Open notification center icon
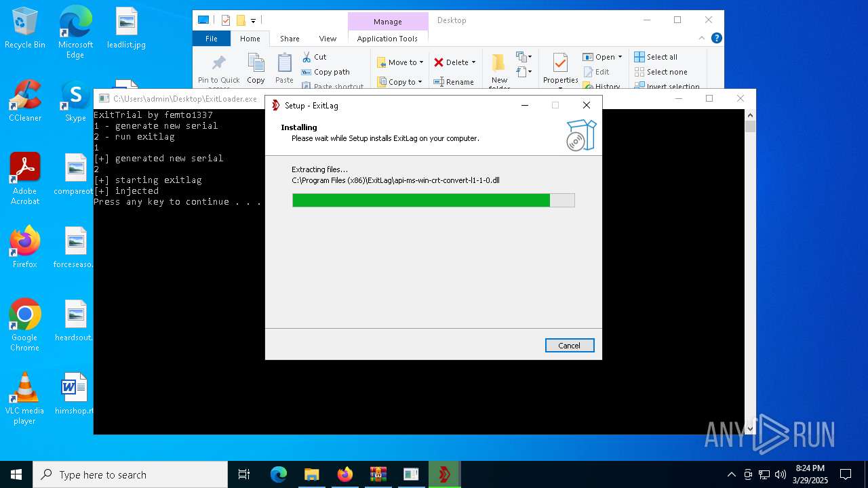Image resolution: width=868 pixels, height=488 pixels. coord(846,474)
